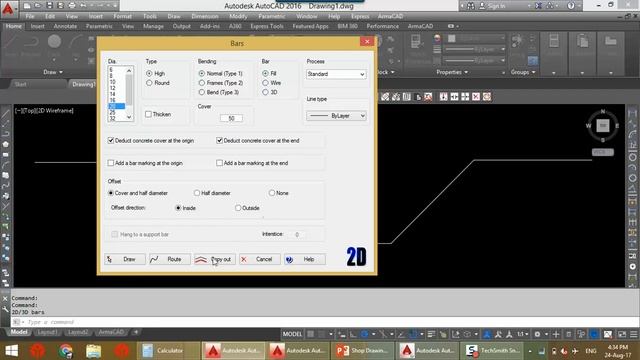Screen dimensions: 640x360
Task: Select the Polyline tool in Draw panel
Action: 32,44
